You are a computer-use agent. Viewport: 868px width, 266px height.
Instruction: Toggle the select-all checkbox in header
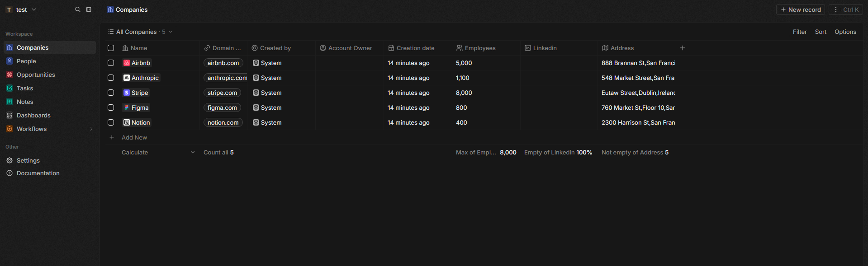click(111, 48)
